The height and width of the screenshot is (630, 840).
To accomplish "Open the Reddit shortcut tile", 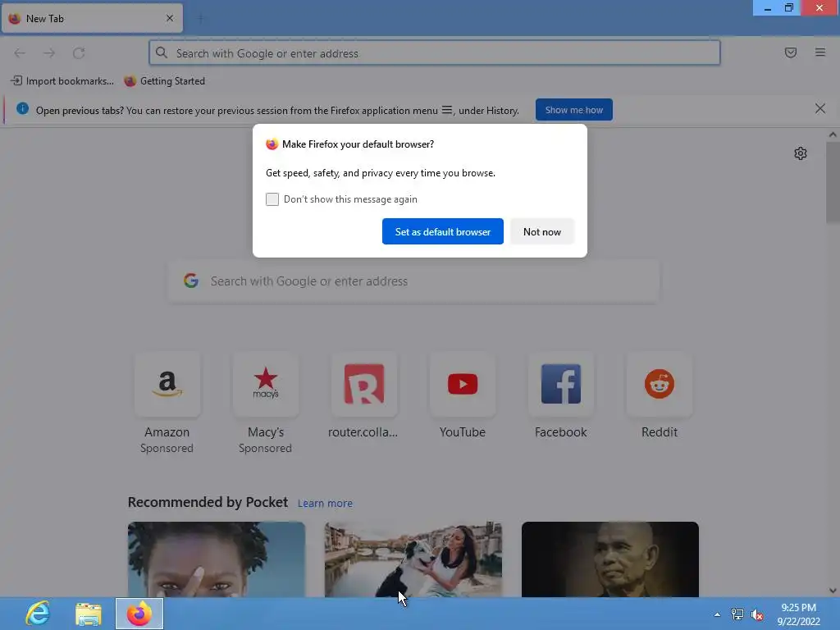I will pos(660,396).
